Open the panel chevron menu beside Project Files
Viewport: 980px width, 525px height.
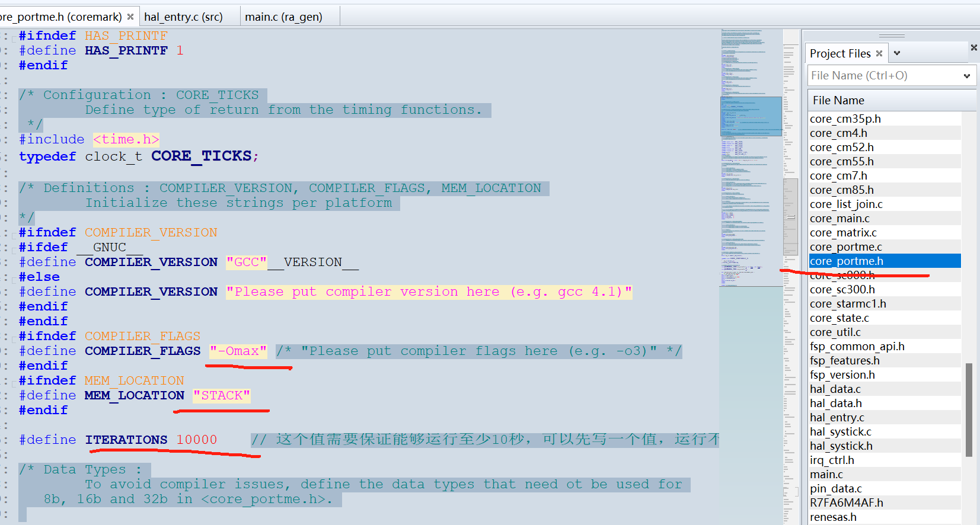click(x=897, y=53)
